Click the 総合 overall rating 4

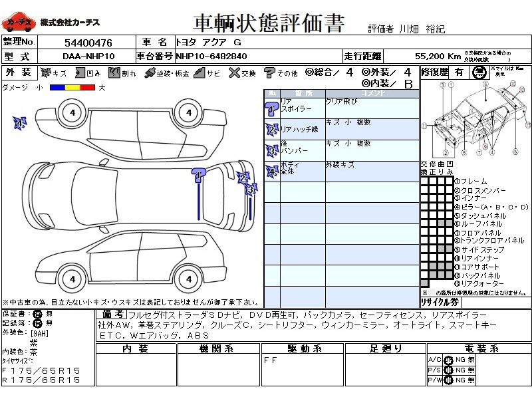click(x=350, y=72)
